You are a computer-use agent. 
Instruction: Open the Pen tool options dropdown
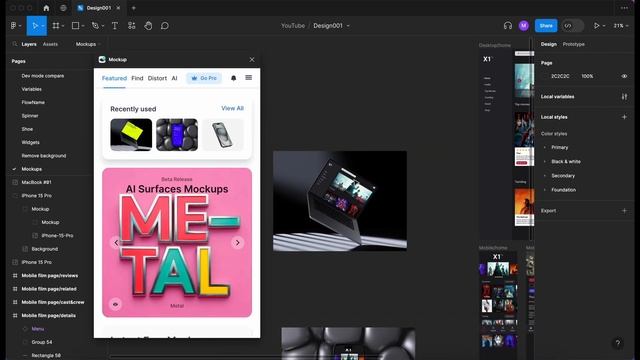[103, 26]
